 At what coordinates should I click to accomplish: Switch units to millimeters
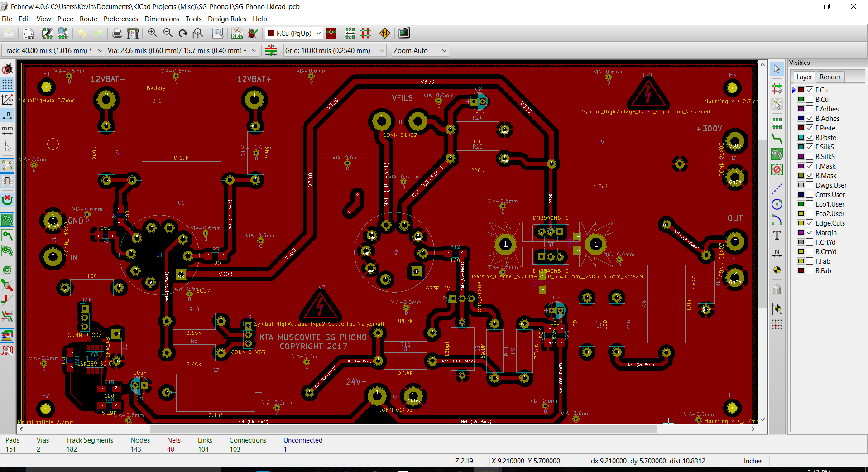[7, 130]
